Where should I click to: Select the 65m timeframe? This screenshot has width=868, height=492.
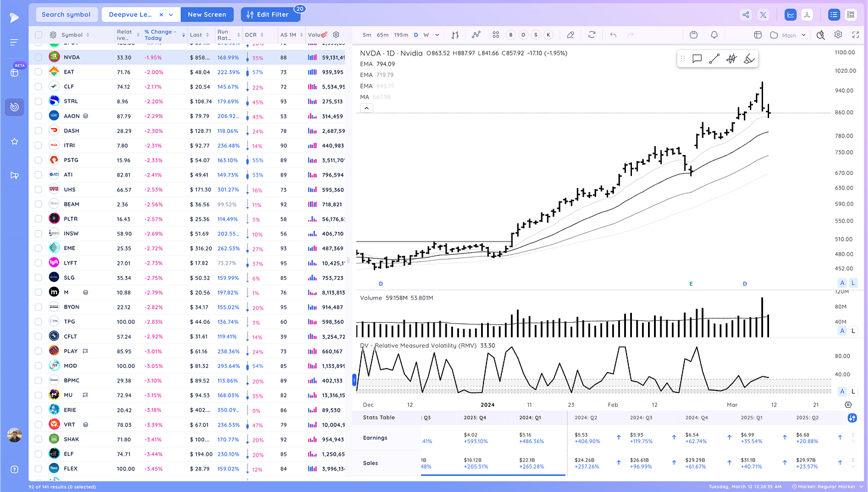383,35
